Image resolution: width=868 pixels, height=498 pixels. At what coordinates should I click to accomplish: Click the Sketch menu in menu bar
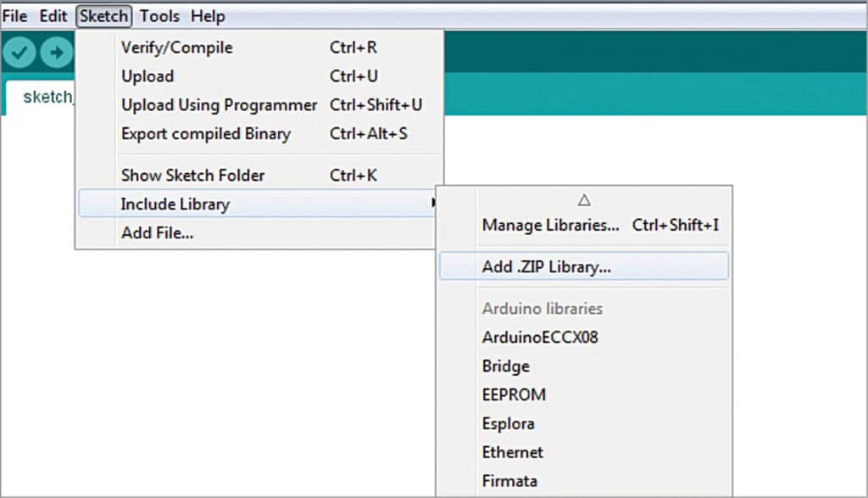(103, 16)
